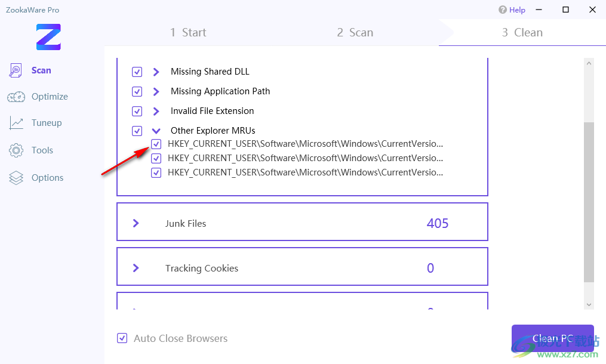Open the Options layers icon
Screen dimensions: 606x364
[16, 178]
